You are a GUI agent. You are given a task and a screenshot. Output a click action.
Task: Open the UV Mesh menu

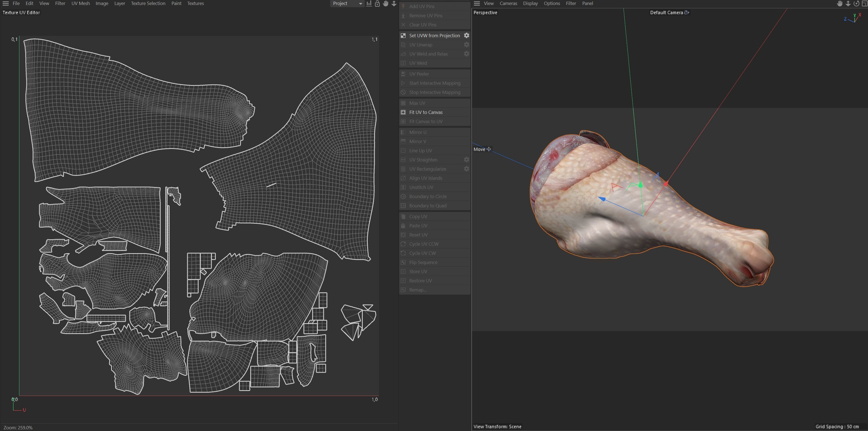coord(81,3)
